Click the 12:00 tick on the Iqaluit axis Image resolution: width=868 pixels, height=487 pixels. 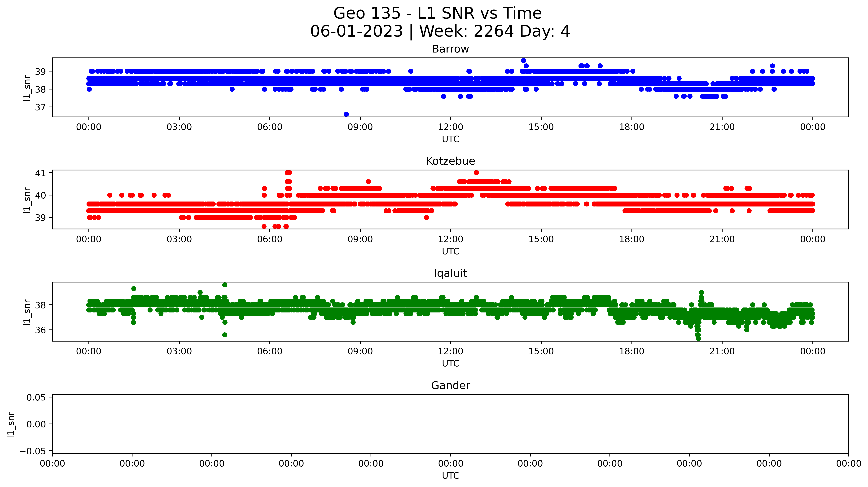[451, 351]
